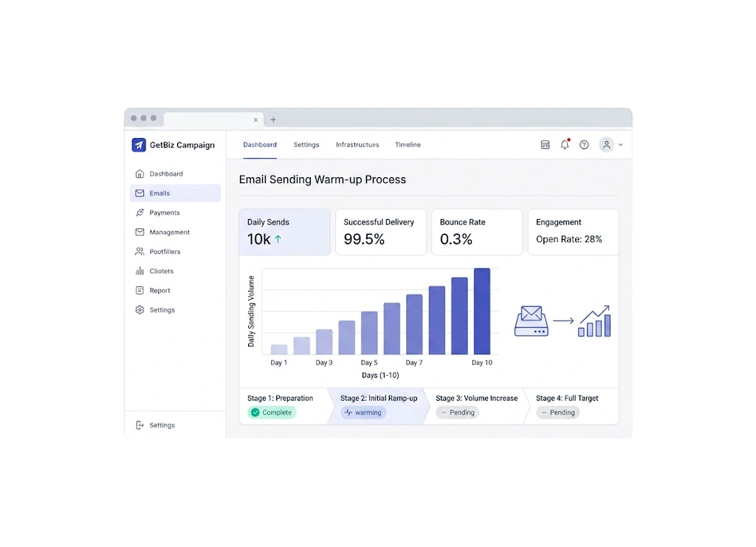Click the "Email Sending Warm-up Process" heading
Screen dimensions: 756x547
click(x=323, y=180)
